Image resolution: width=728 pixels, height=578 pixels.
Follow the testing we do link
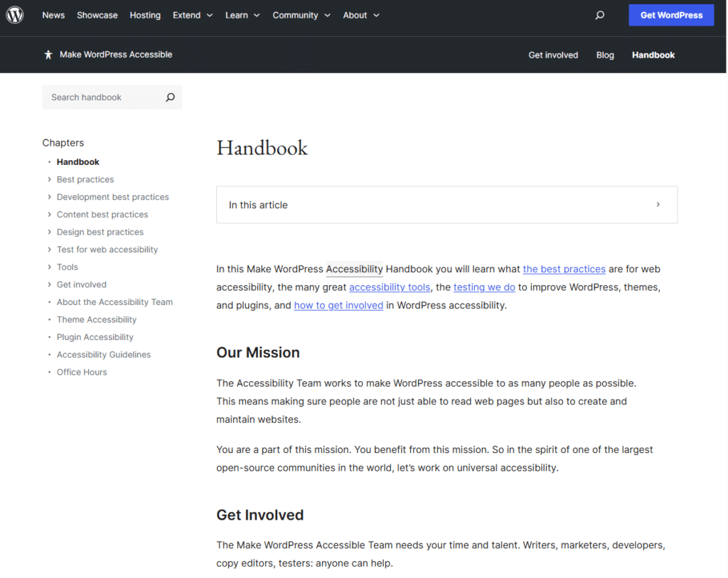coord(484,287)
